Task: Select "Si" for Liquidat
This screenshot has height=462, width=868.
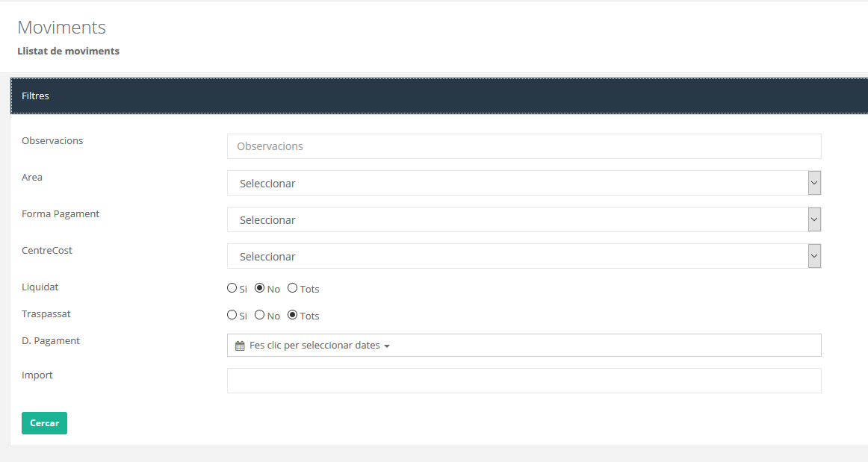Action: point(232,288)
